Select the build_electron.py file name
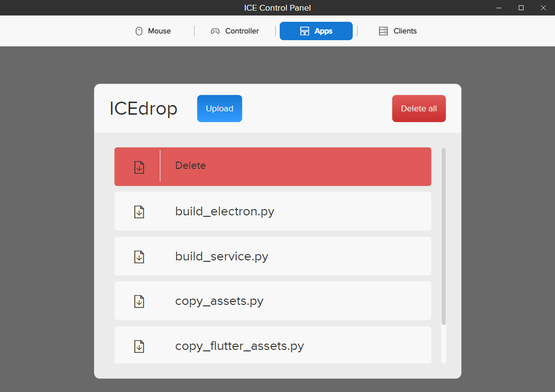The image size is (555, 392). click(x=225, y=212)
